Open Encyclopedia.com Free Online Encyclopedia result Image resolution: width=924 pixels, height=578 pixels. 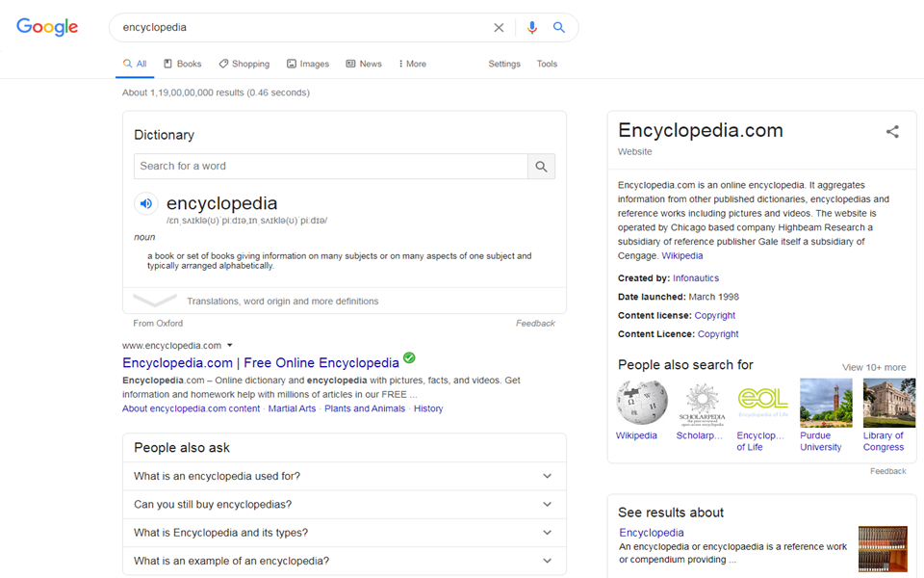[261, 363]
